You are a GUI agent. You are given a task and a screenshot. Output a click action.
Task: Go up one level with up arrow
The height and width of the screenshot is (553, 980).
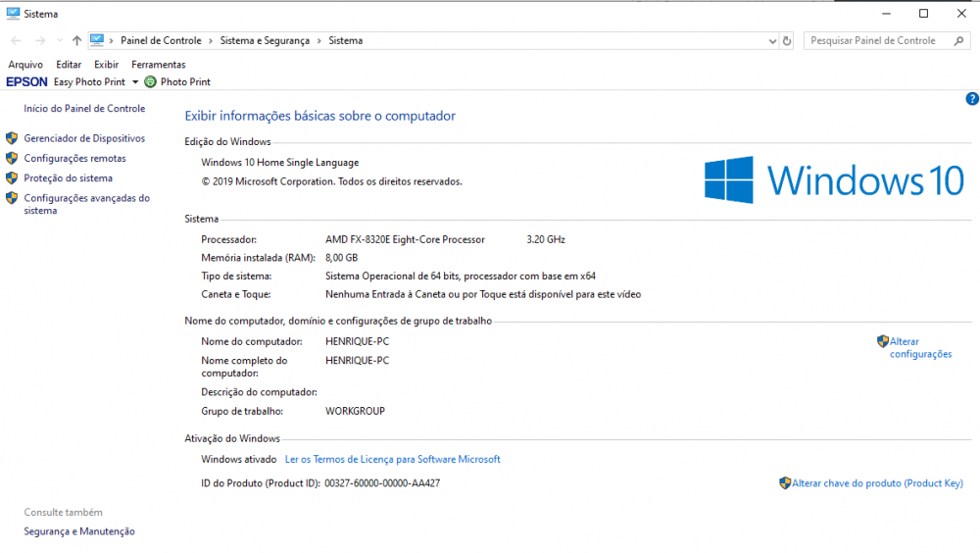pyautogui.click(x=76, y=41)
